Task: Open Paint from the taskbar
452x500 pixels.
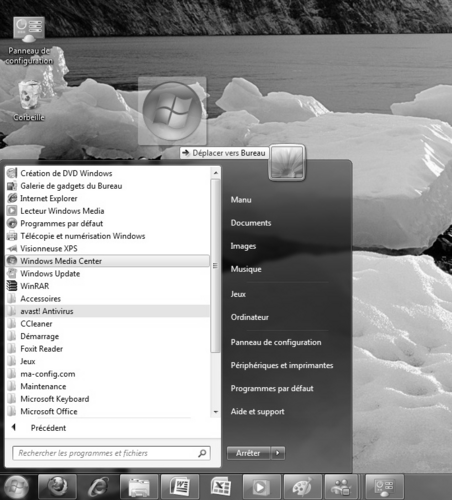Action: 303,487
